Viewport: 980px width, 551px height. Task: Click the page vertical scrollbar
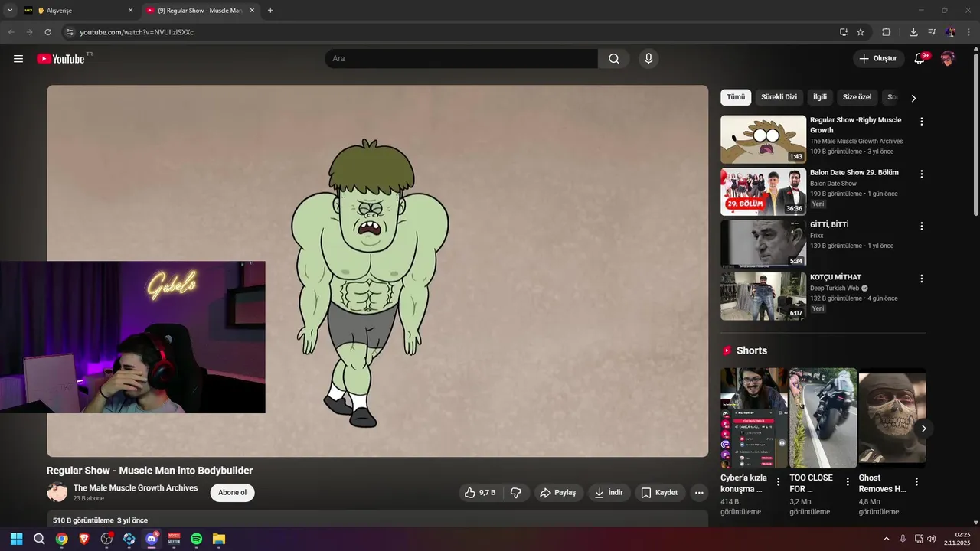[x=975, y=134]
